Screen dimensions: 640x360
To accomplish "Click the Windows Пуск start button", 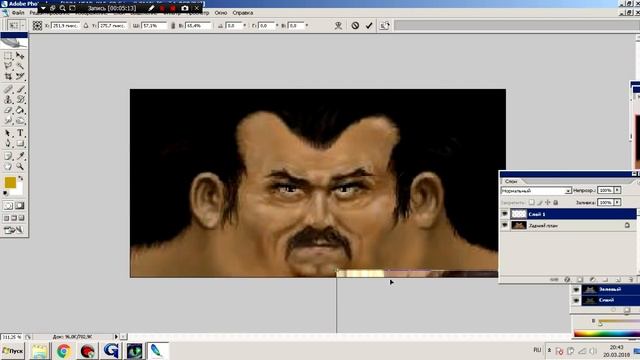I will pyautogui.click(x=13, y=351).
